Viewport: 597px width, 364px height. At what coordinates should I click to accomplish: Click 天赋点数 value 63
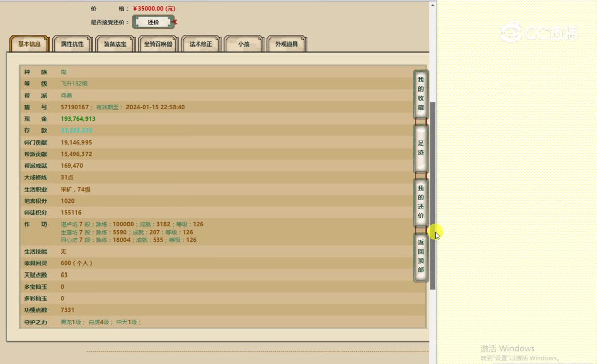point(64,275)
